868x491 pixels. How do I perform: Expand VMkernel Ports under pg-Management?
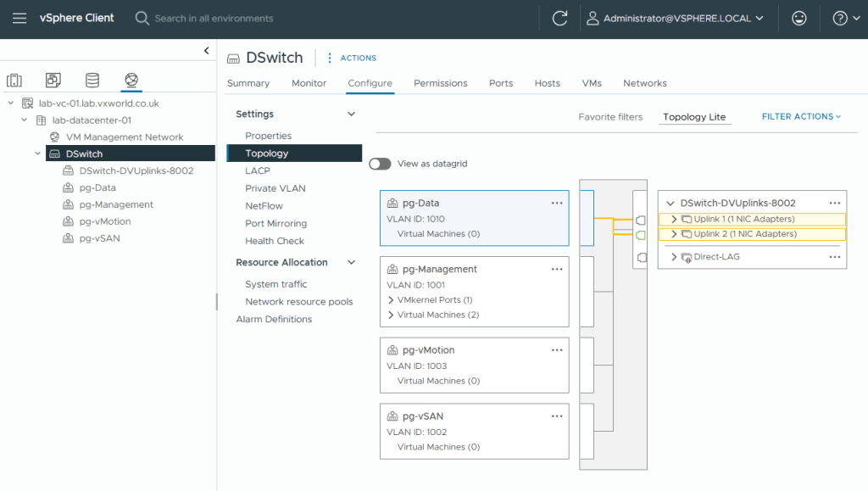click(391, 300)
